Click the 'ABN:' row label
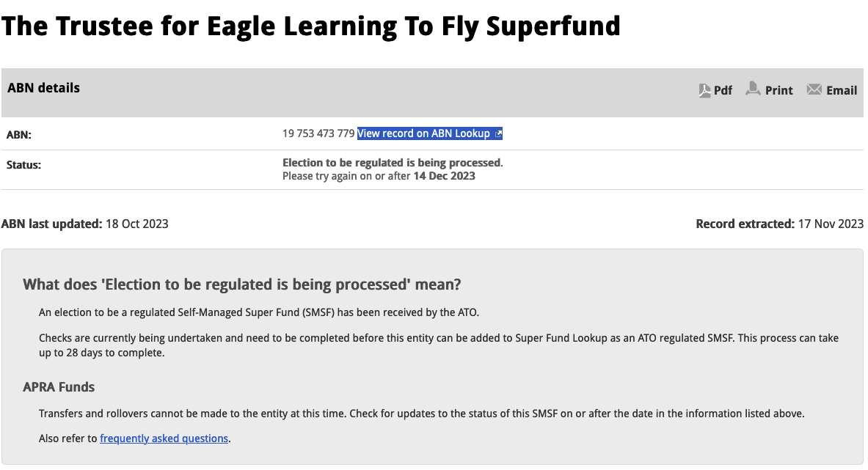The height and width of the screenshot is (470, 868). point(19,135)
